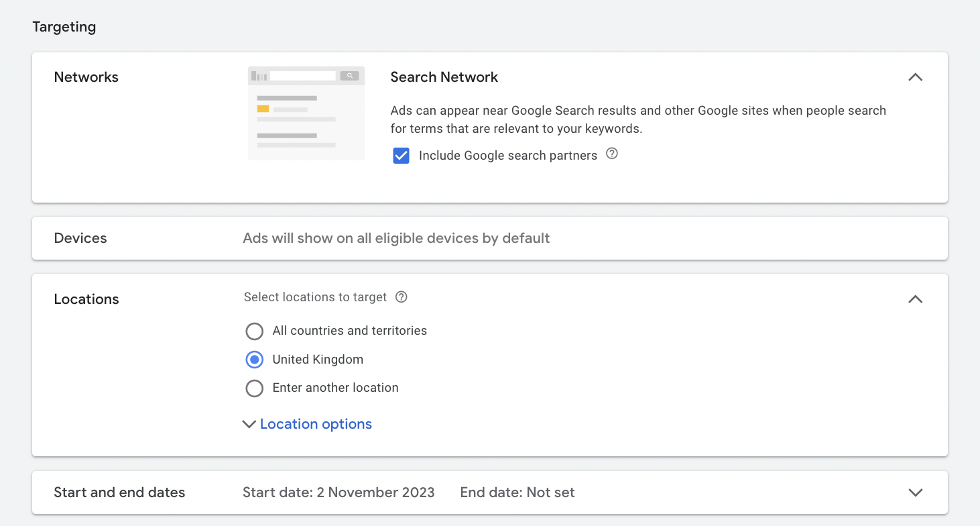Click the chevron arrow beside Location options
980x526 pixels.
249,424
